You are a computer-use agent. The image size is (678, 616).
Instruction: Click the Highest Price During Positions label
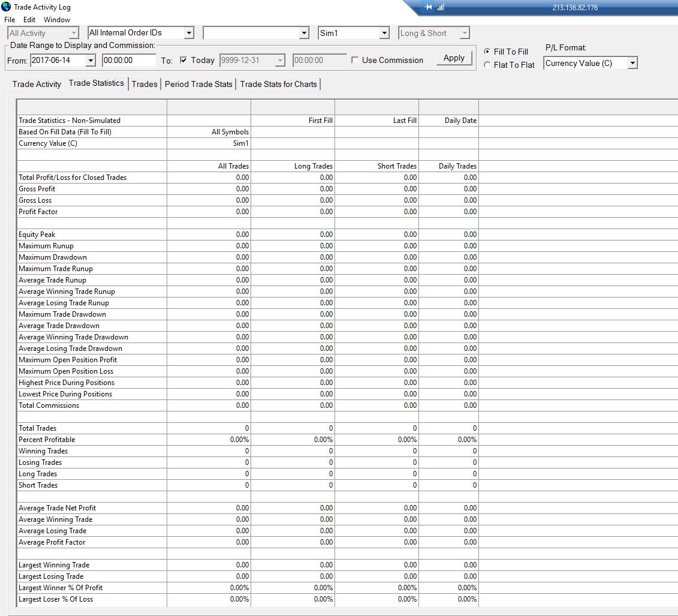tap(67, 383)
